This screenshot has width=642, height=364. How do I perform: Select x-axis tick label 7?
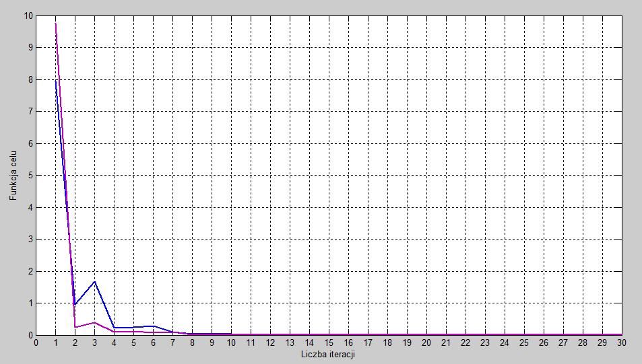172,343
